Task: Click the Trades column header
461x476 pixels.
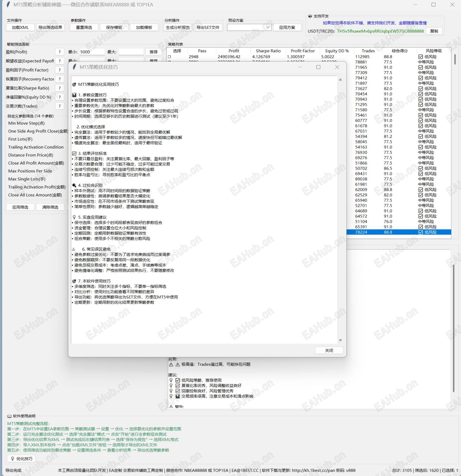Action: (368, 51)
